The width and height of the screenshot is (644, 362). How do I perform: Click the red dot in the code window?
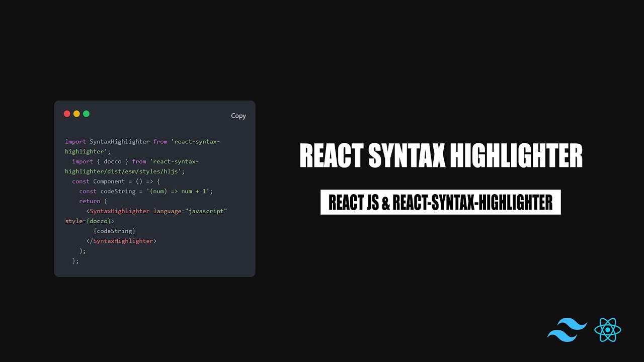click(x=67, y=114)
